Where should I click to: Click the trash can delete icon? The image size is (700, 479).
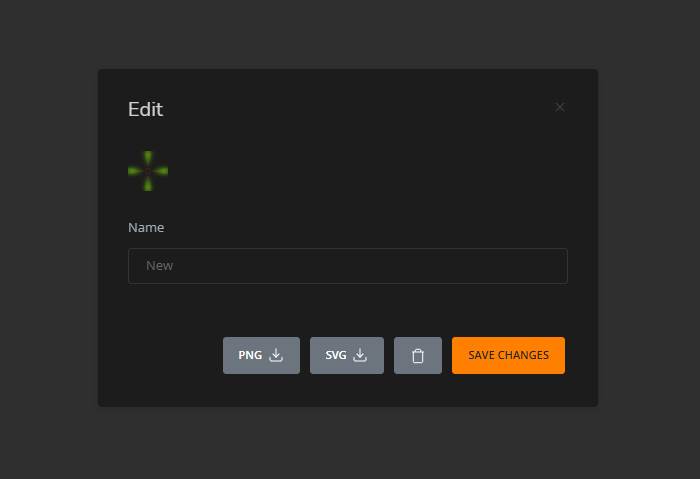pos(418,356)
